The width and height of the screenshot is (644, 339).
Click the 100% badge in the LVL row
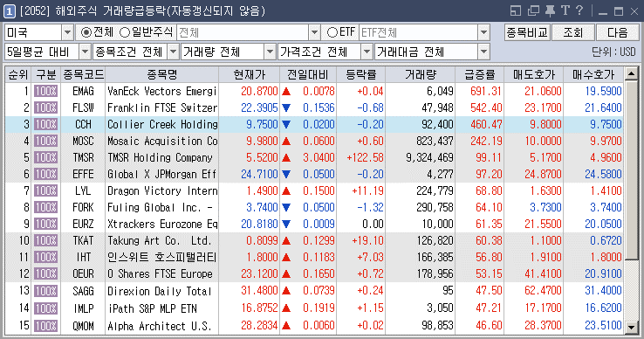(45, 190)
